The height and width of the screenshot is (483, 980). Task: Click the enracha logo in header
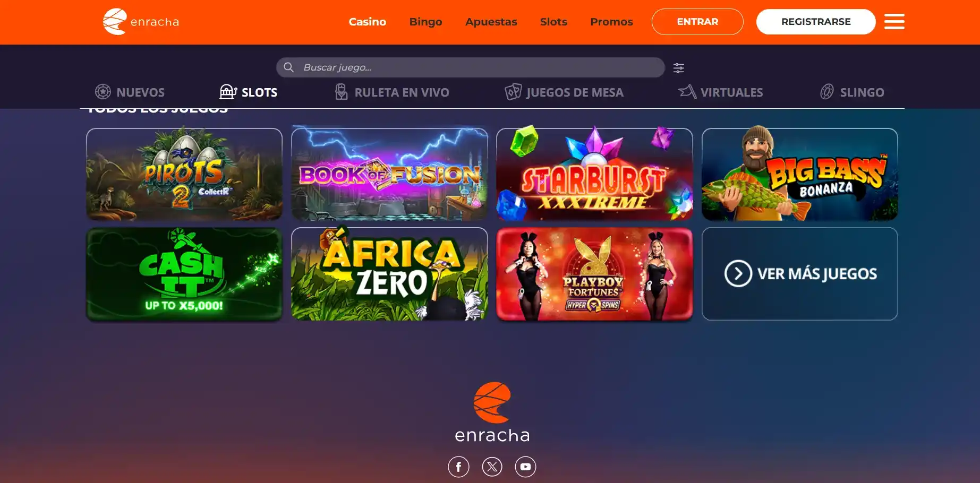pos(141,22)
